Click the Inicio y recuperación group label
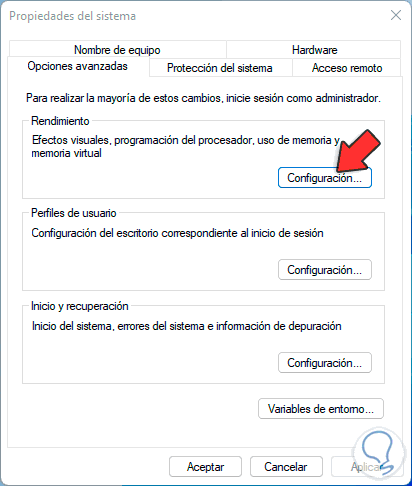This screenshot has width=412, height=486. pyautogui.click(x=80, y=306)
